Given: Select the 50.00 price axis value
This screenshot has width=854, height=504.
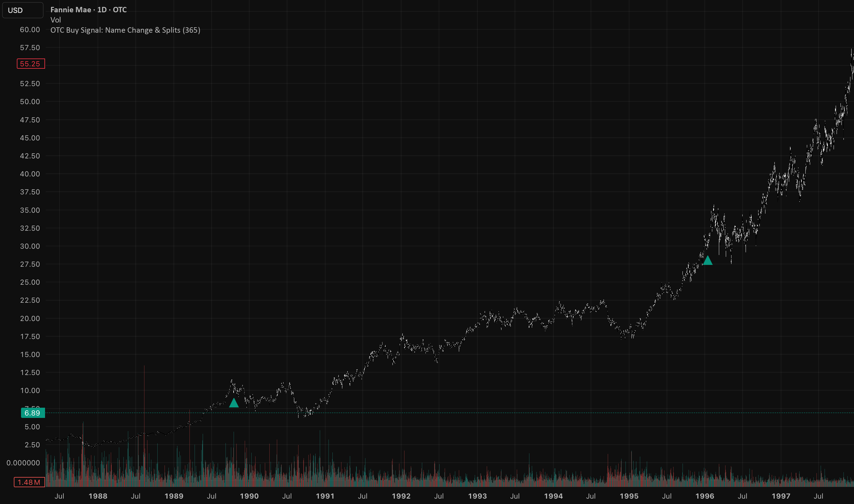Looking at the screenshot, I should point(30,101).
